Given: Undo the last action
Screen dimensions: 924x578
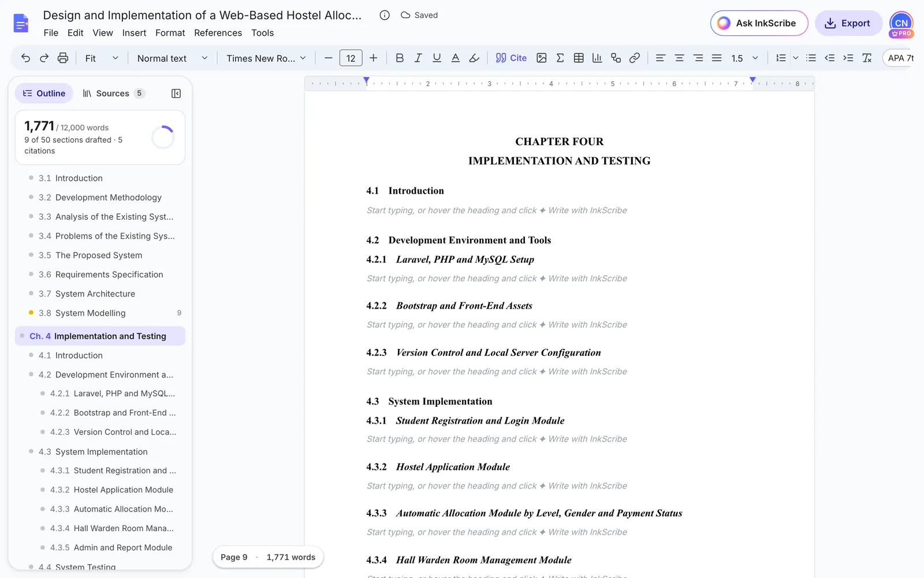Looking at the screenshot, I should tap(25, 58).
